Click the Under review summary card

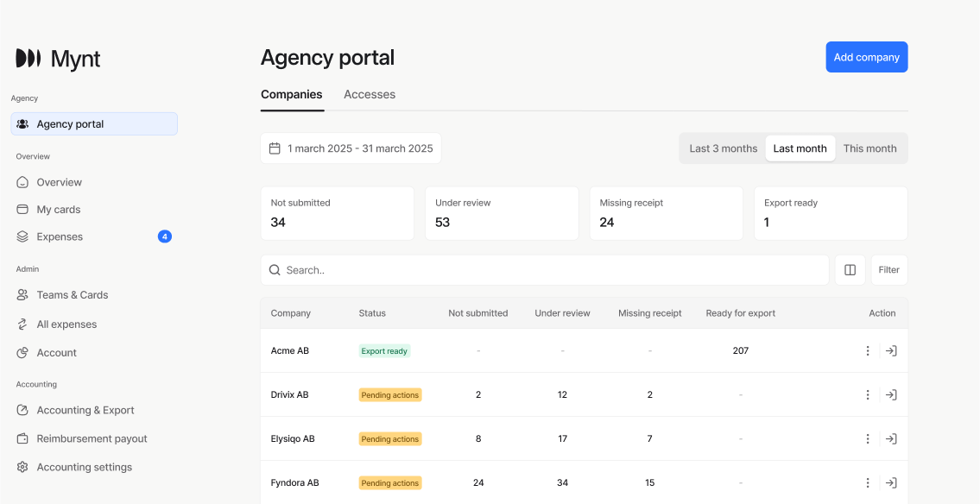502,213
